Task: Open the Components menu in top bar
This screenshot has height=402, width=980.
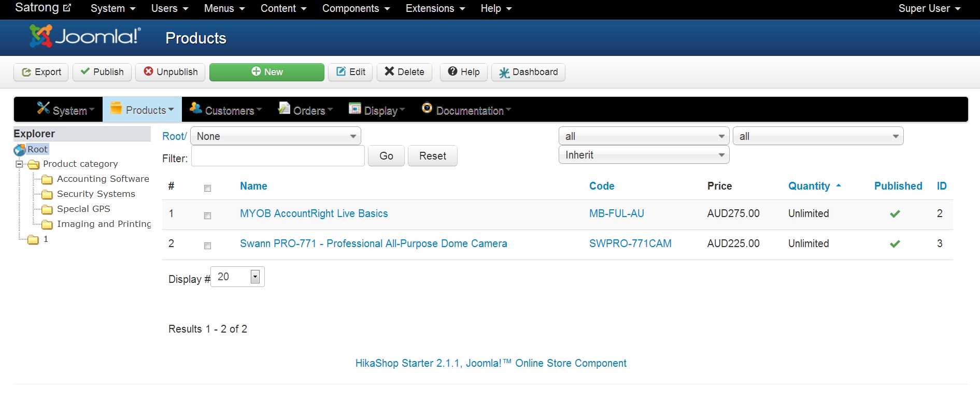Action: point(356,8)
